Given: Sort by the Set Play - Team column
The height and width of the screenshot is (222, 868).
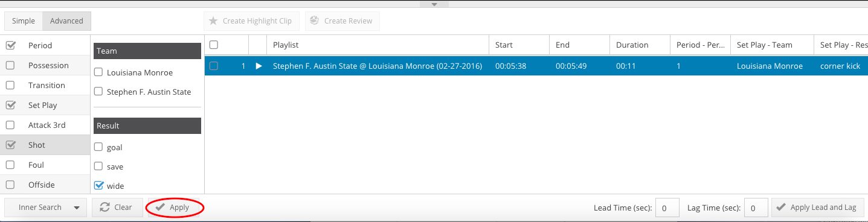Looking at the screenshot, I should [x=772, y=45].
